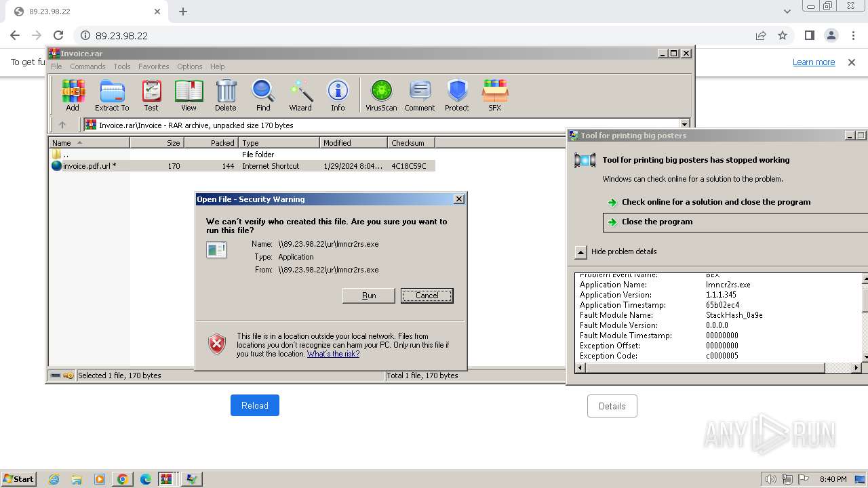Click the Chrome taskbar icon
868x488 pixels.
pyautogui.click(x=123, y=479)
